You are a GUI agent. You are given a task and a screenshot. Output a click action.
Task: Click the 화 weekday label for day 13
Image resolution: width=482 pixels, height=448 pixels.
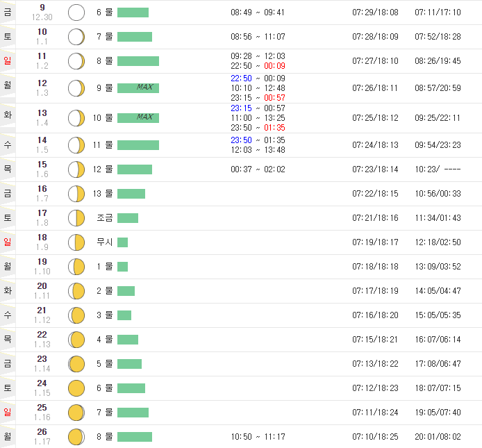[8, 115]
